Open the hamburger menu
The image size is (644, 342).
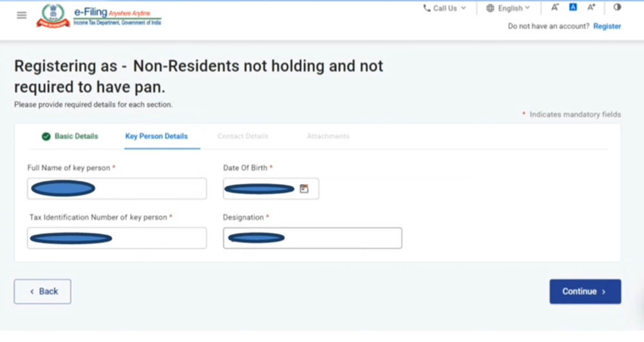click(22, 15)
